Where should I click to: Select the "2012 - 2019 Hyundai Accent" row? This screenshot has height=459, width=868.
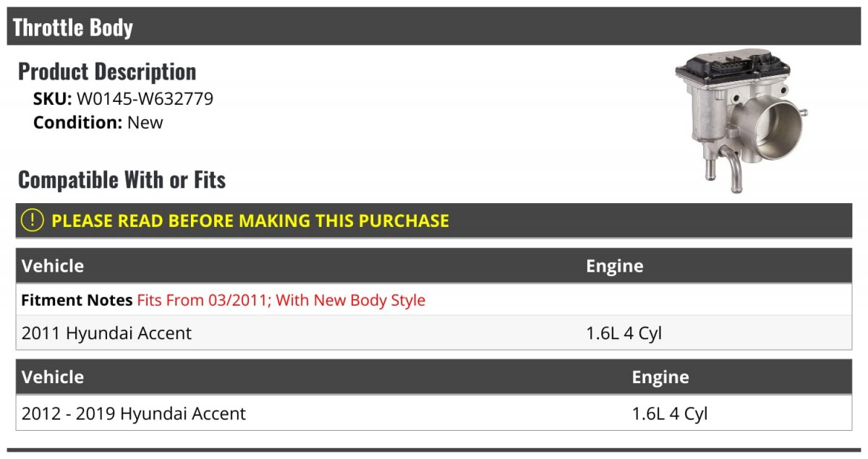click(x=134, y=413)
